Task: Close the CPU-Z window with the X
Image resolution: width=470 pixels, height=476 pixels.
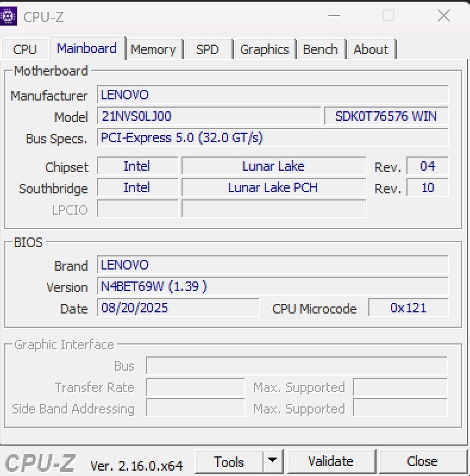Action: 443,16
